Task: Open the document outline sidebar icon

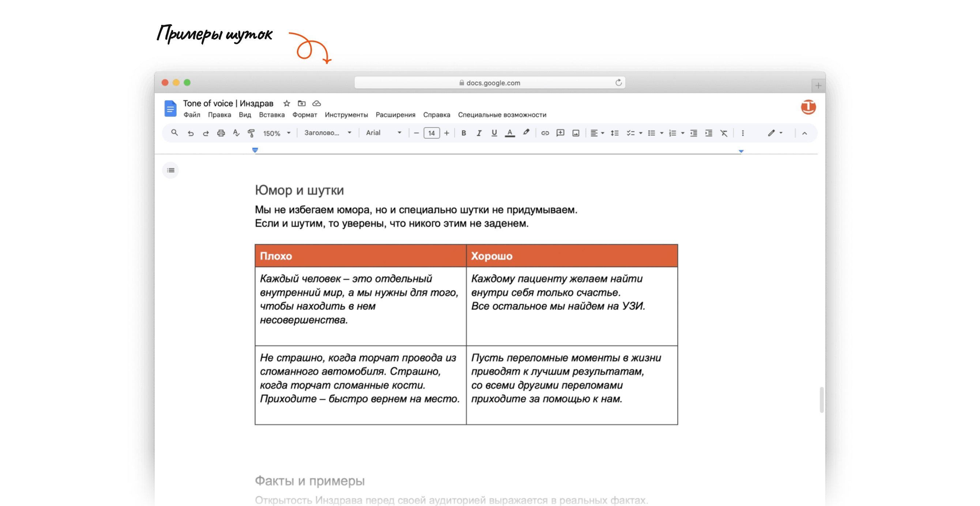Action: click(x=170, y=170)
